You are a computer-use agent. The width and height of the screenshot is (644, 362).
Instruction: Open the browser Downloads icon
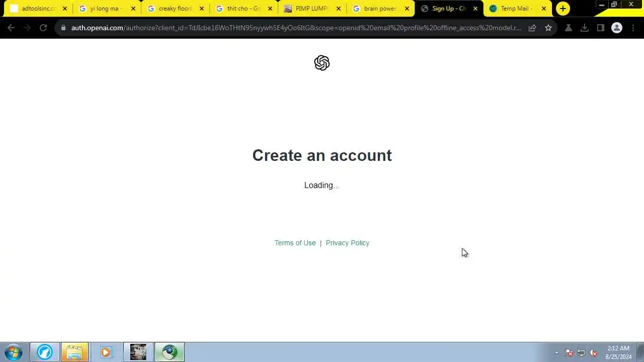[585, 28]
